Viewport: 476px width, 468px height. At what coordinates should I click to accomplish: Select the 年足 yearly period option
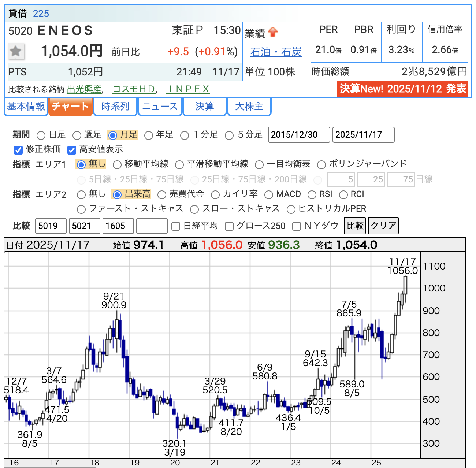149,135
